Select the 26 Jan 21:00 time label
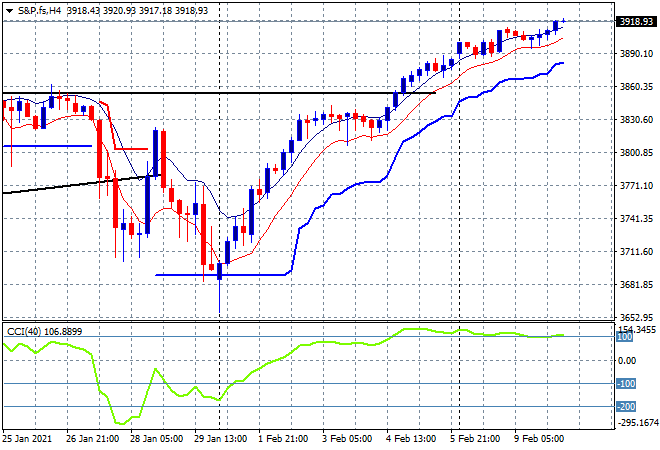 point(92,439)
